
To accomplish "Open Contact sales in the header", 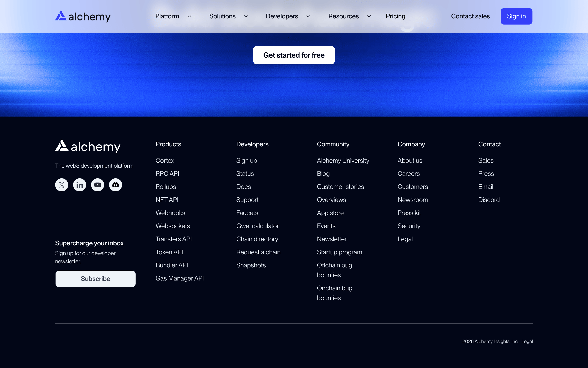I will (x=470, y=16).
